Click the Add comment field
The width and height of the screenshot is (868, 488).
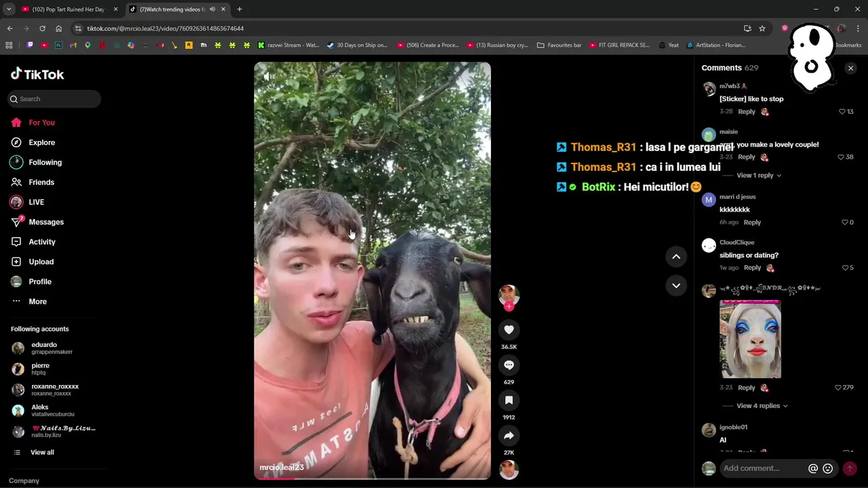763,468
